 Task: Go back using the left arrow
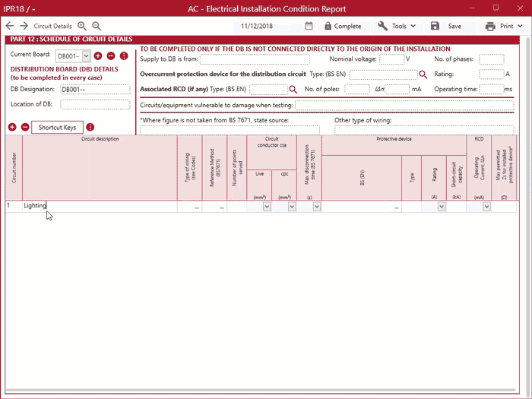(9, 26)
